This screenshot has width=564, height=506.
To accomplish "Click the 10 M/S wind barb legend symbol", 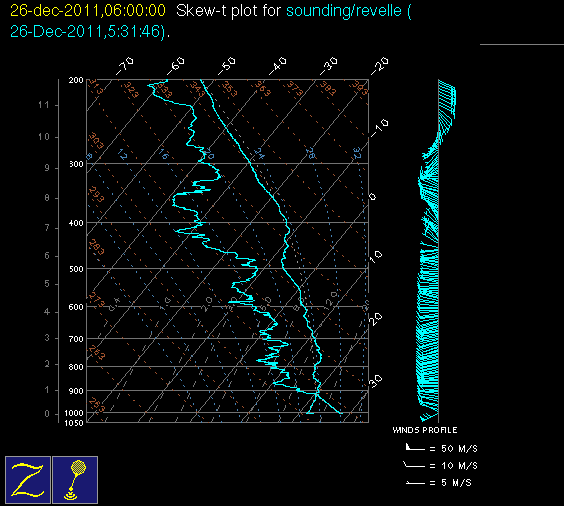I will tap(414, 465).
